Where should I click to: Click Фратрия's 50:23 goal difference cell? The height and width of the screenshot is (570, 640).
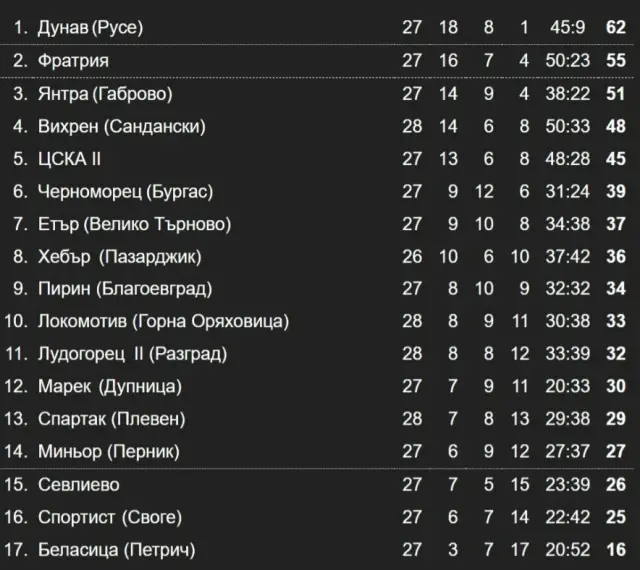click(x=566, y=60)
